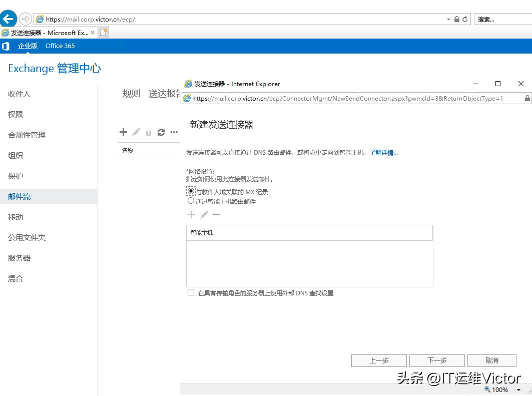The height and width of the screenshot is (396, 532).
Task: Enable 在具有传输角色的服务器上使用外部 DNS 查找设置
Action: (x=191, y=292)
